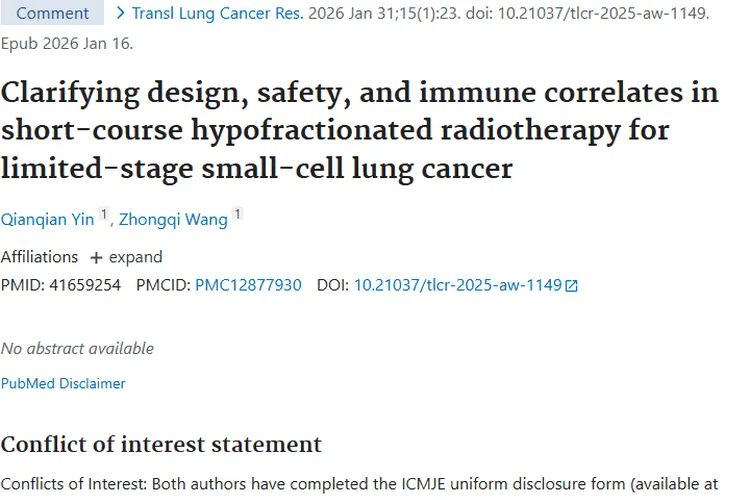The height and width of the screenshot is (500, 750).
Task: Click the Comment publication type badge
Action: (53, 14)
